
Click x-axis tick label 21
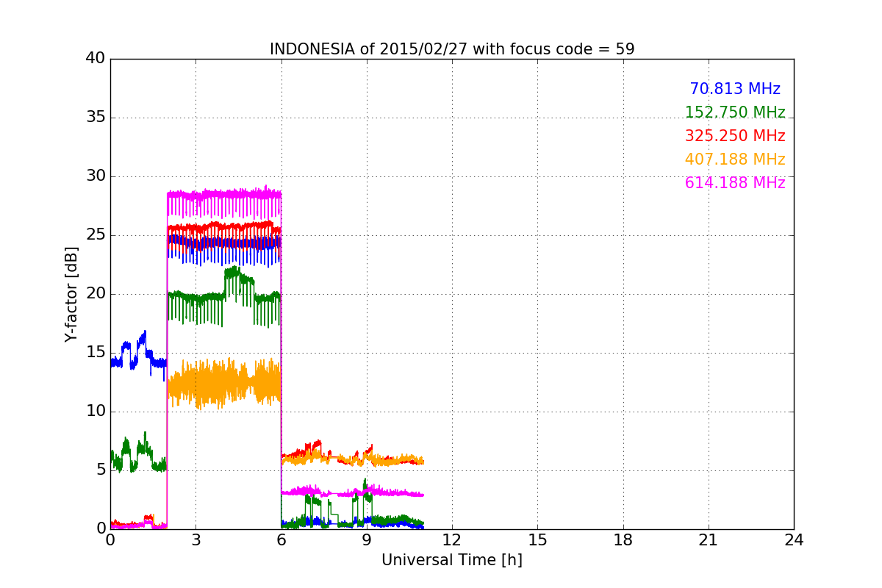click(709, 540)
